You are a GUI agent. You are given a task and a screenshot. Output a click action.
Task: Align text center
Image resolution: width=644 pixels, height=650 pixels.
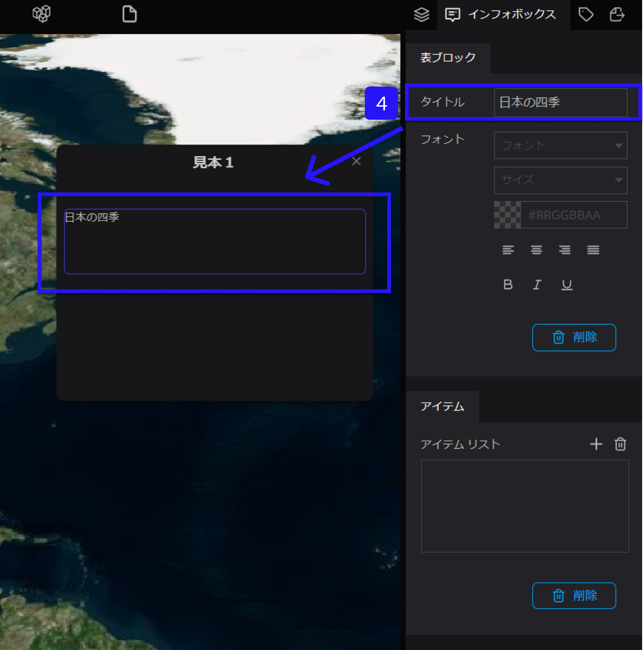536,250
